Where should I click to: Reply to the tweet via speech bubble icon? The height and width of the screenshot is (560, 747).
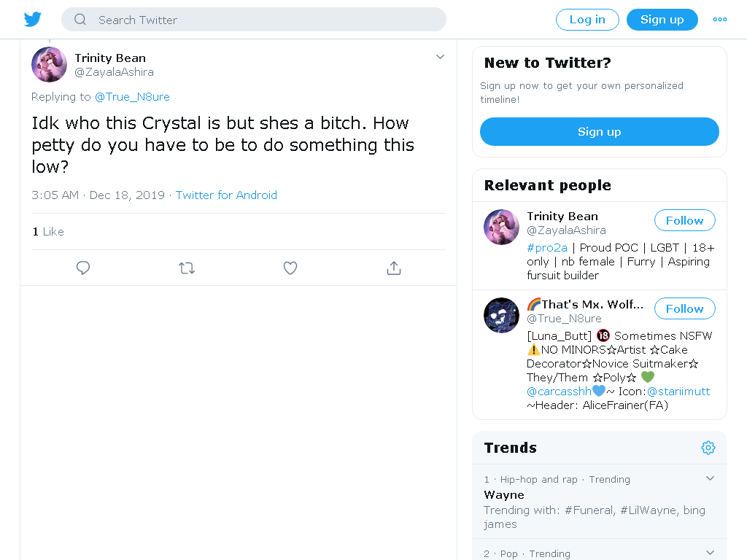click(x=83, y=268)
